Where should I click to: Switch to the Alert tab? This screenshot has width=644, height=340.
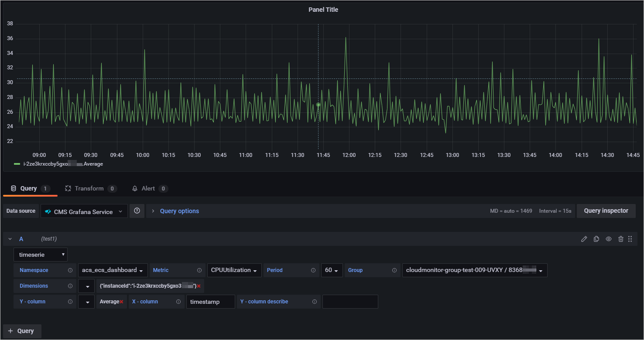[x=150, y=188]
